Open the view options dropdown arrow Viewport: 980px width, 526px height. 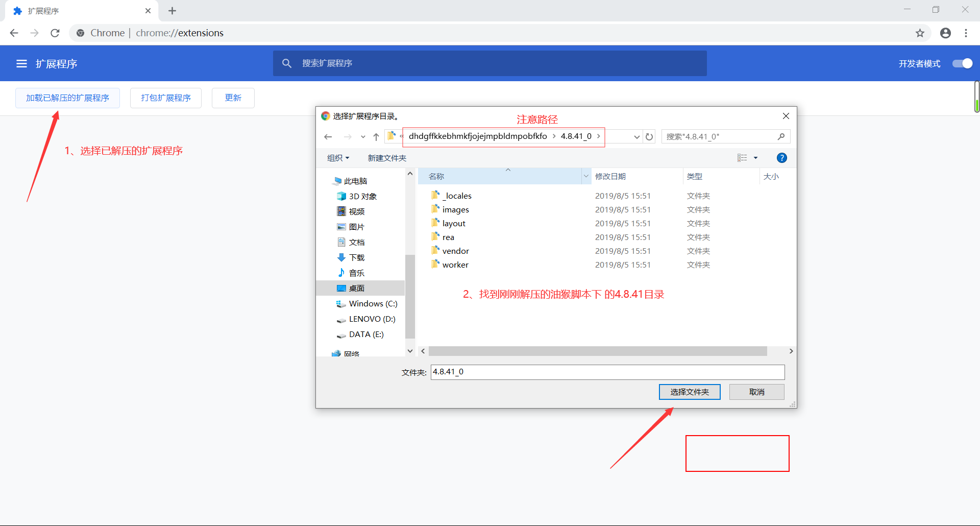756,158
